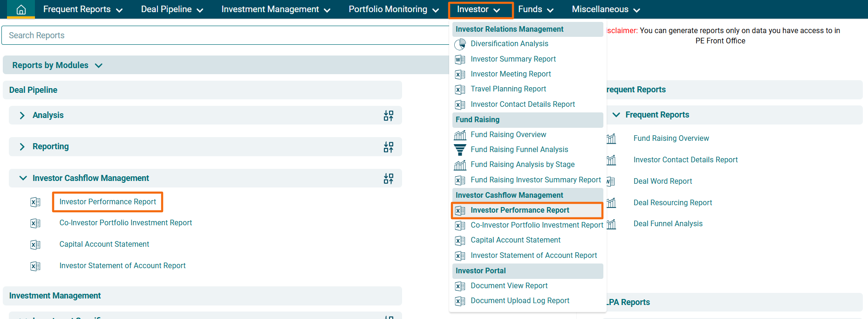Click sort icon beside Investor Cashflow Management

click(388, 179)
